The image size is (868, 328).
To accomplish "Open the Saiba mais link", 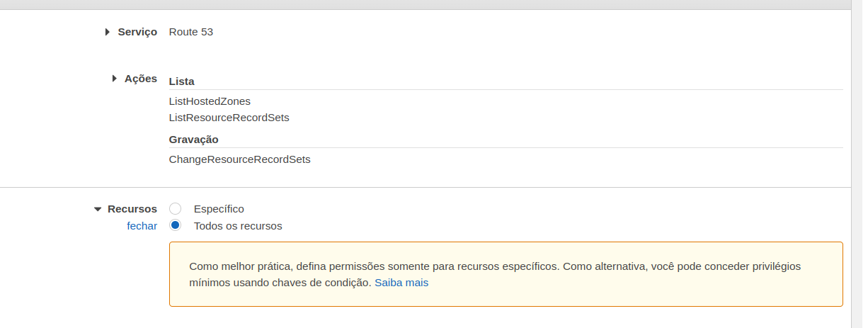I will (x=401, y=283).
